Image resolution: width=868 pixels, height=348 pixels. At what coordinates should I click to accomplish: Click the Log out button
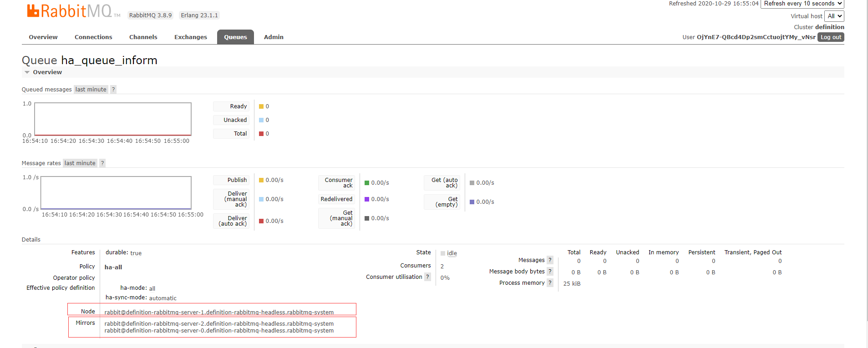pos(831,37)
